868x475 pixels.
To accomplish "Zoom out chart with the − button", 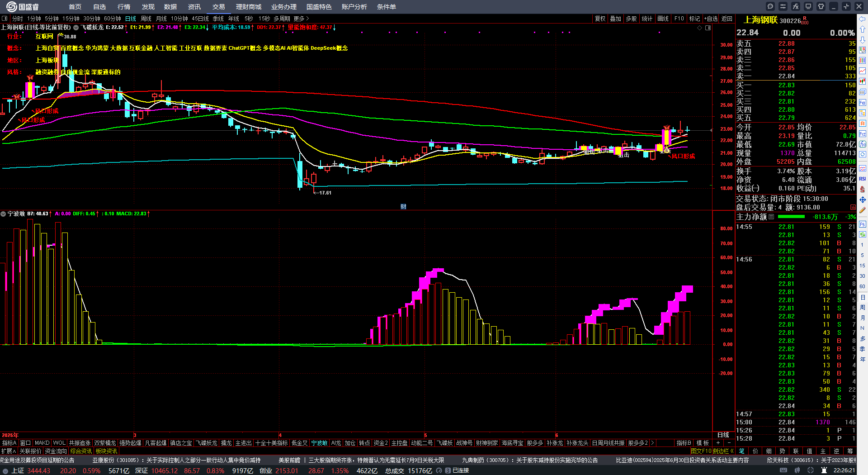I will click(x=729, y=443).
